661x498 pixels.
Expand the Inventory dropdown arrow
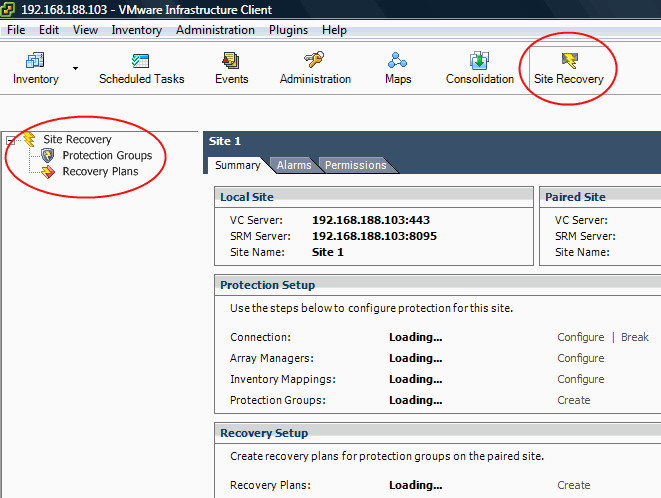(75, 70)
